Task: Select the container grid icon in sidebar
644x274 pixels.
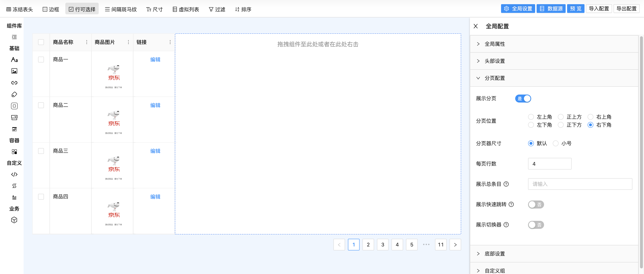Action: pyautogui.click(x=14, y=152)
